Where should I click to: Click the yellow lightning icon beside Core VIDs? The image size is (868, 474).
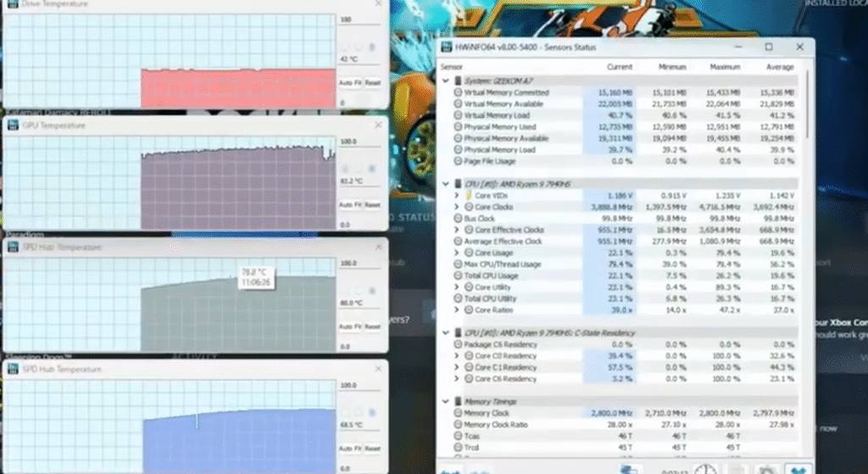[469, 196]
